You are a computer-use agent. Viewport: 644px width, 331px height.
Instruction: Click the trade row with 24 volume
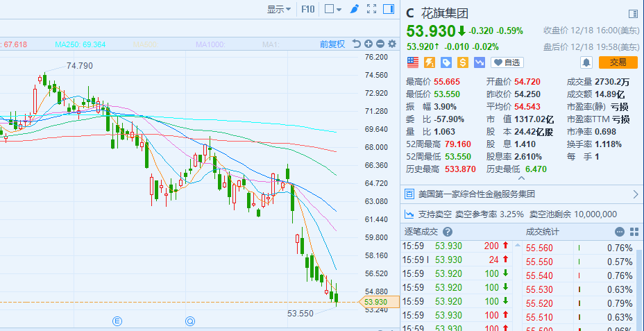click(456, 260)
